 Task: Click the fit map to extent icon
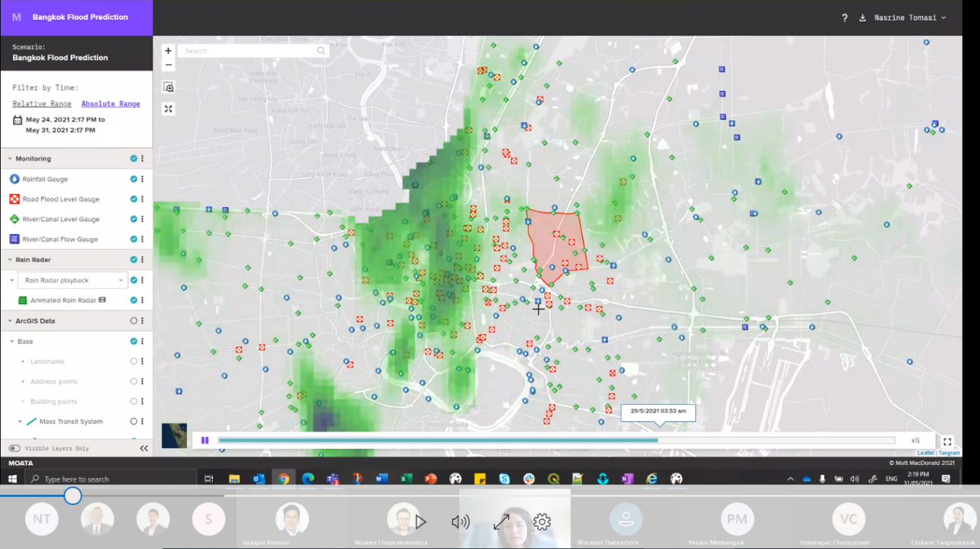click(168, 109)
